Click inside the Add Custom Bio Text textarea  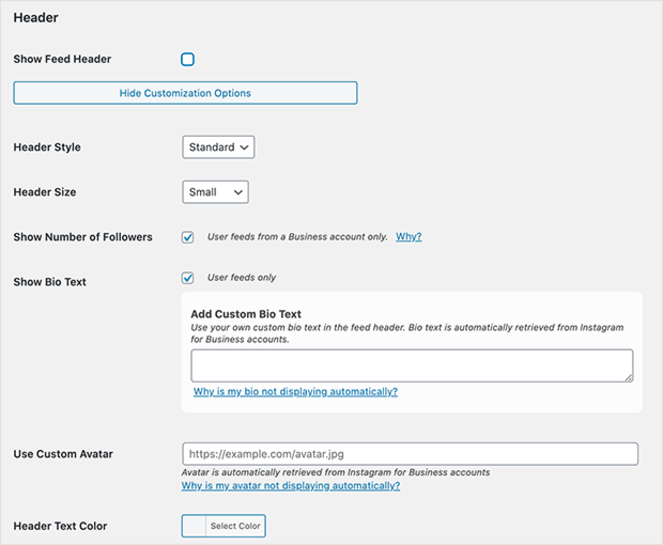(x=410, y=365)
